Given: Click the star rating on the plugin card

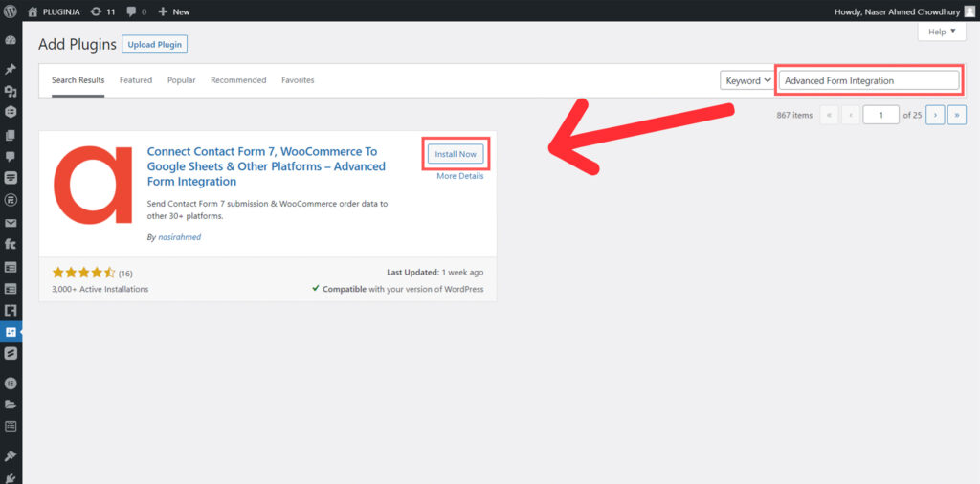Looking at the screenshot, I should 84,273.
